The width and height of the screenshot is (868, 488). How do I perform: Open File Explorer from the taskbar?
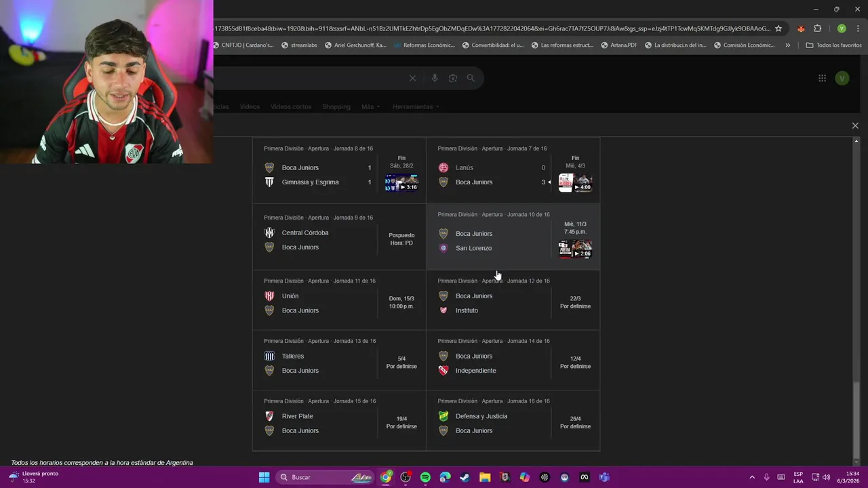tap(485, 477)
